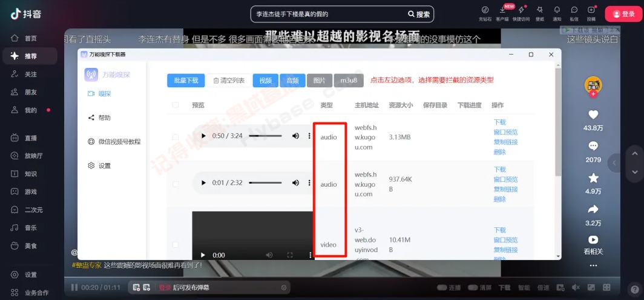Pause the Douyin video at 00:20

74,287
